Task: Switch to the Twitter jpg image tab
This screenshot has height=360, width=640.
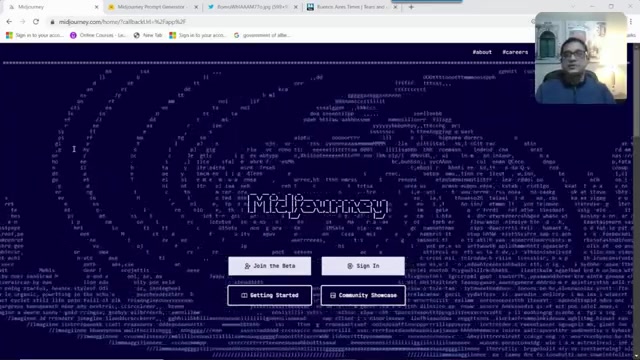Action: tap(253, 7)
